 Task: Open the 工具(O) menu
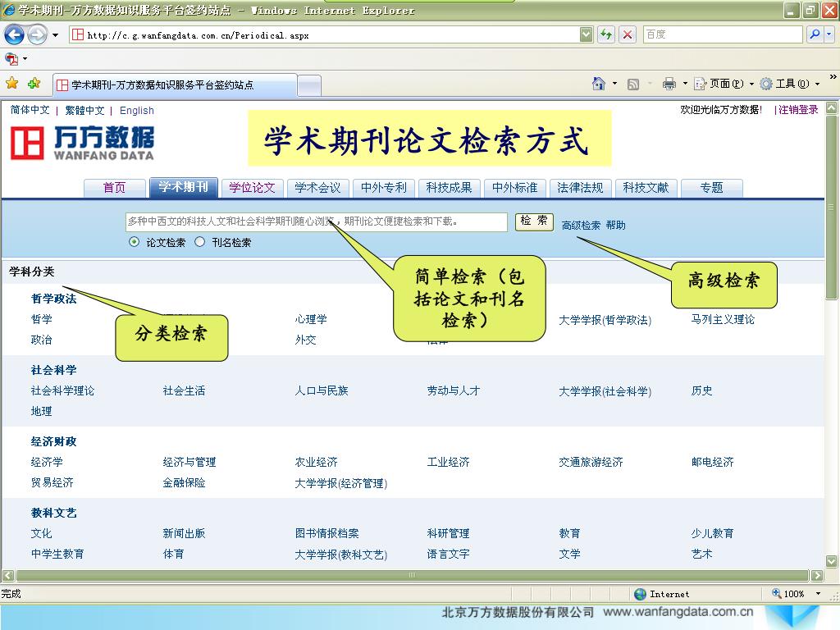pyautogui.click(x=790, y=84)
